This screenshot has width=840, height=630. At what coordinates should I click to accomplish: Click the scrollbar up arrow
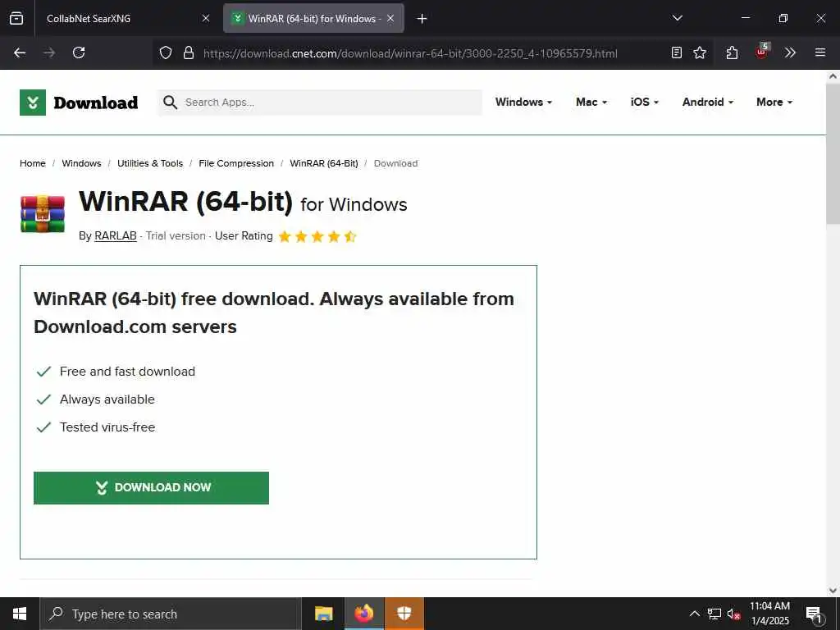point(833,76)
